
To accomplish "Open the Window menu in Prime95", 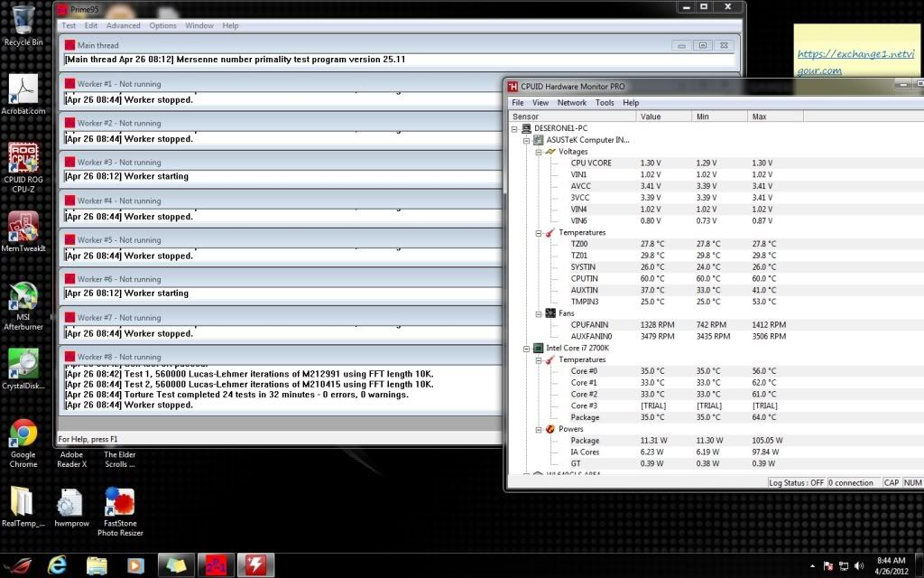I will (199, 25).
